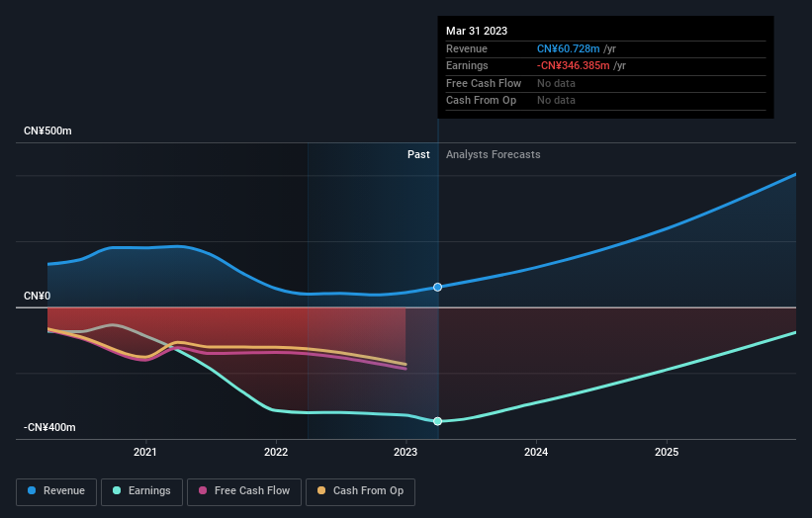Click the Past section label
The width and height of the screenshot is (812, 518).
click(x=418, y=154)
